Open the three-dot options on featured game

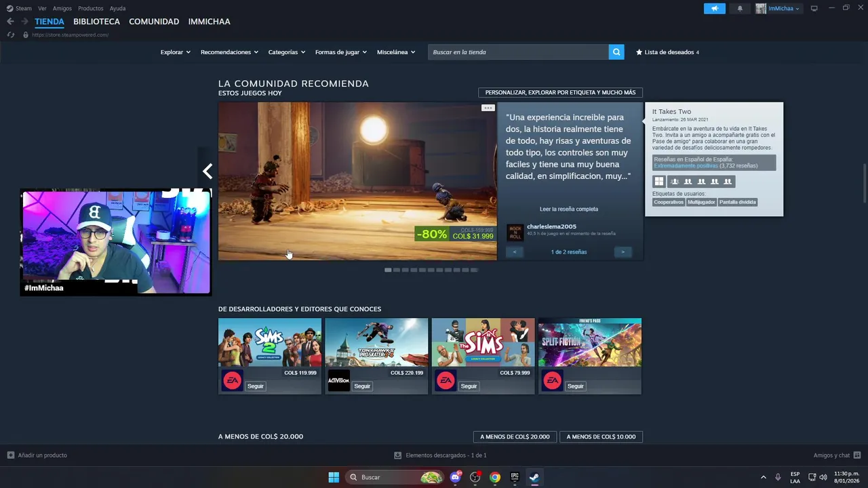pos(488,108)
